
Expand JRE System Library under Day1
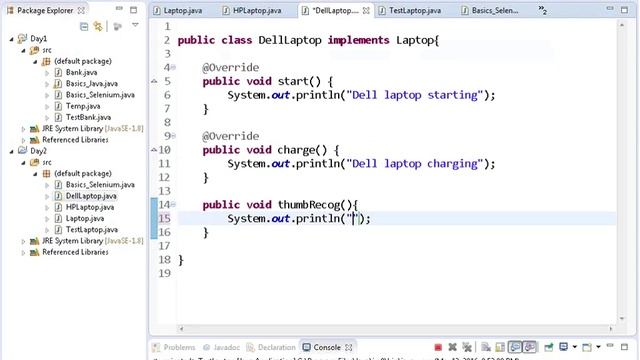tap(23, 129)
